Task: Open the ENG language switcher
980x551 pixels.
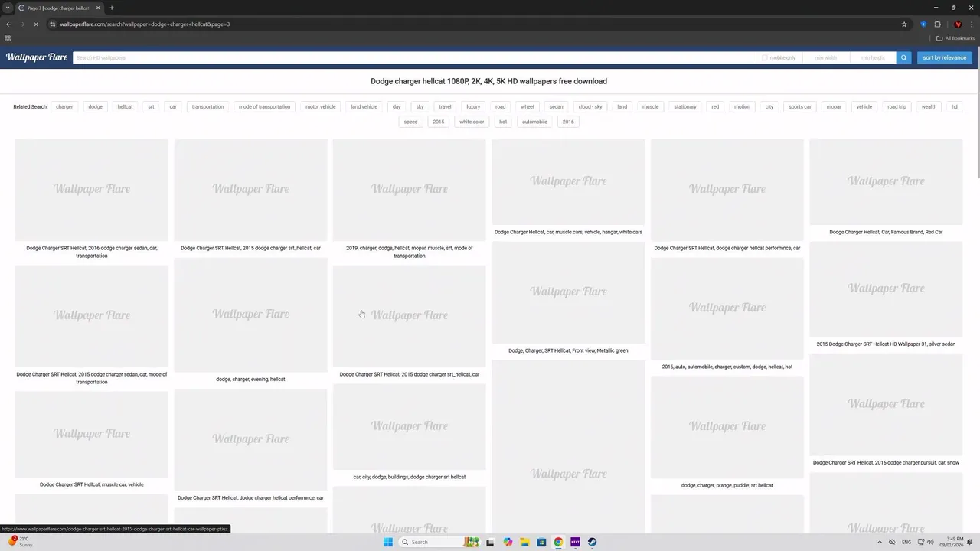Action: [x=906, y=542]
